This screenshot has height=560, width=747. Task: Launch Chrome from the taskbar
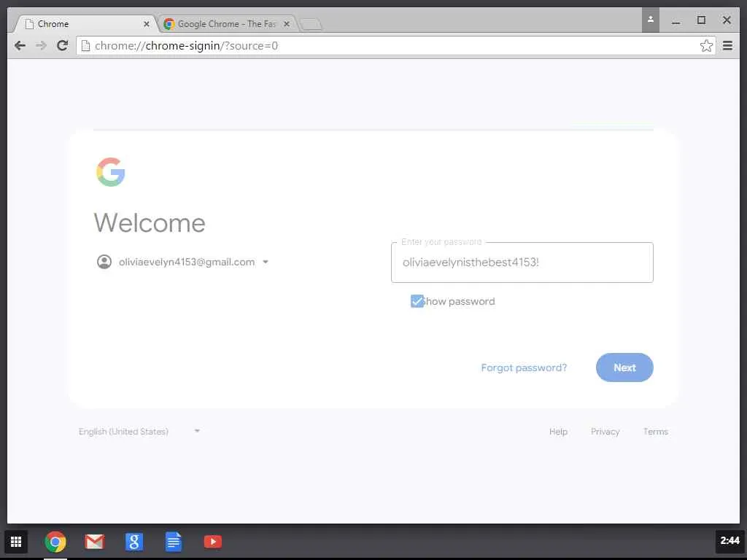[x=55, y=542]
